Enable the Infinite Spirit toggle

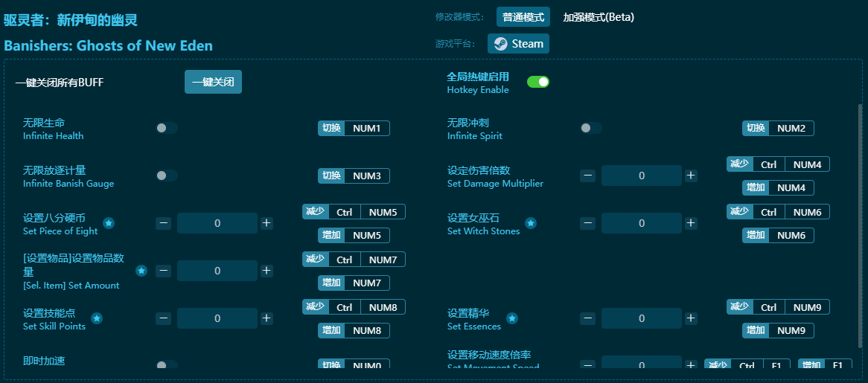[x=591, y=128]
